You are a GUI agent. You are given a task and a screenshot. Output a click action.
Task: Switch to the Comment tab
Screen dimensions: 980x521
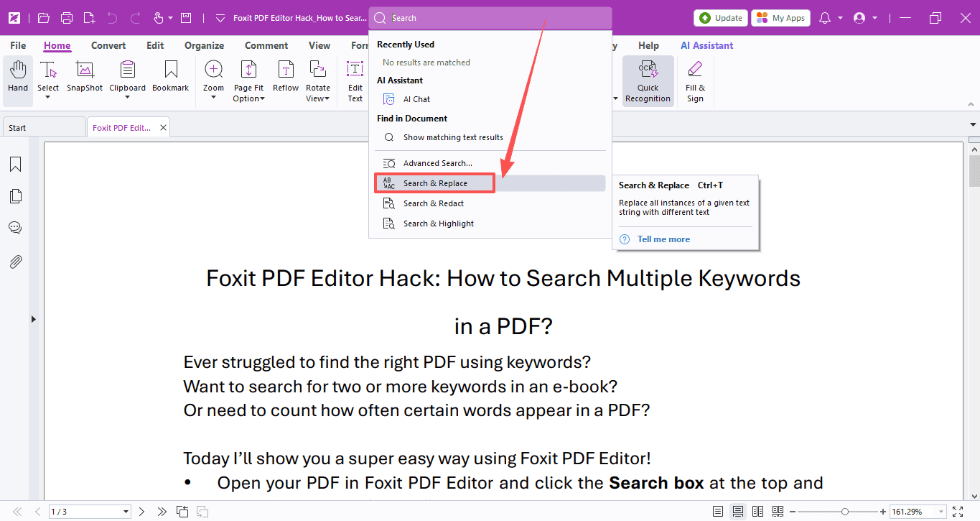click(266, 45)
